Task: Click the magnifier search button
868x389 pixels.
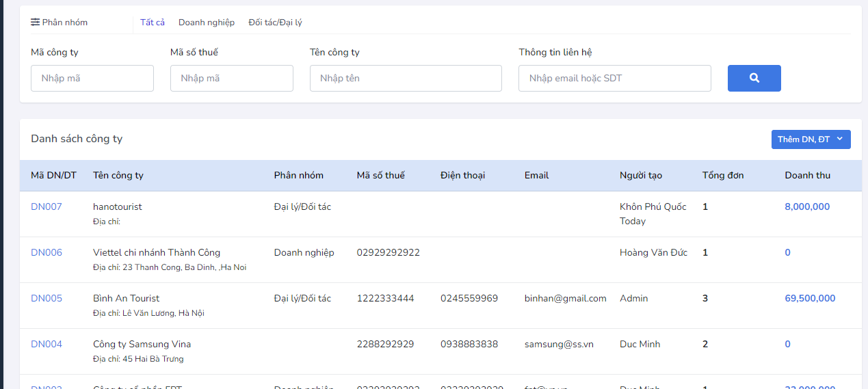Action: tap(754, 78)
